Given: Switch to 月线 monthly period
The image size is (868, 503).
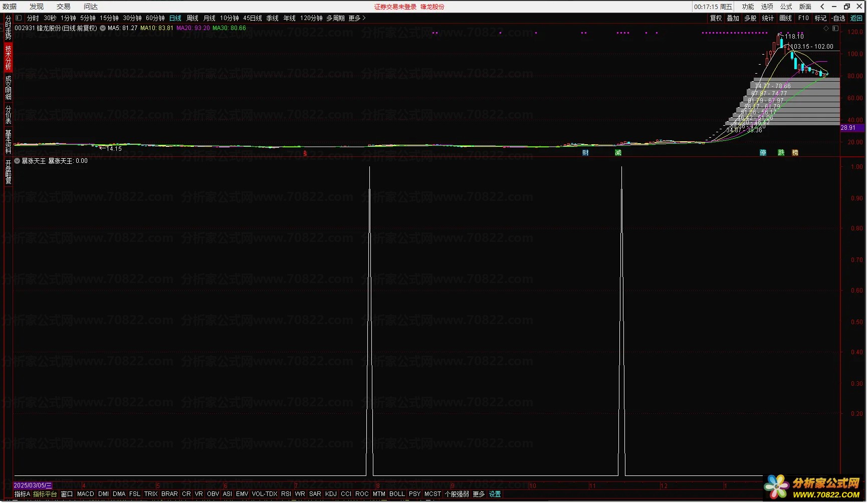Looking at the screenshot, I should [x=209, y=18].
